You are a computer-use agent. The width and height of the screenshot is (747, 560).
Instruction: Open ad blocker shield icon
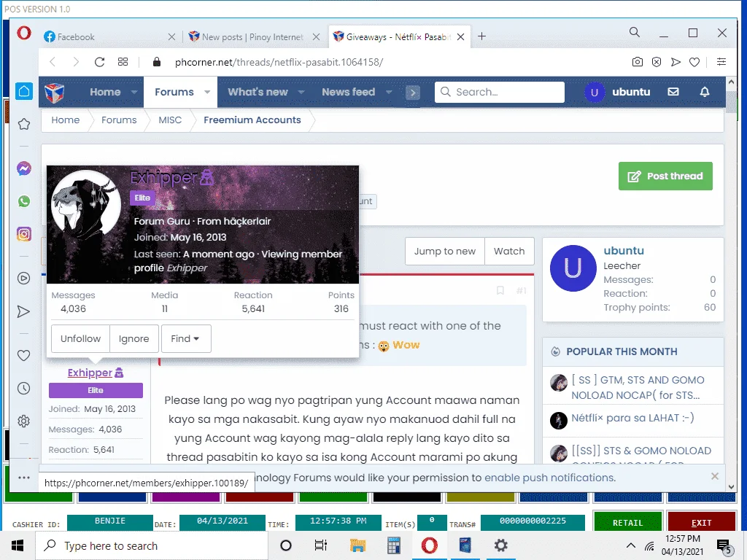tap(657, 62)
